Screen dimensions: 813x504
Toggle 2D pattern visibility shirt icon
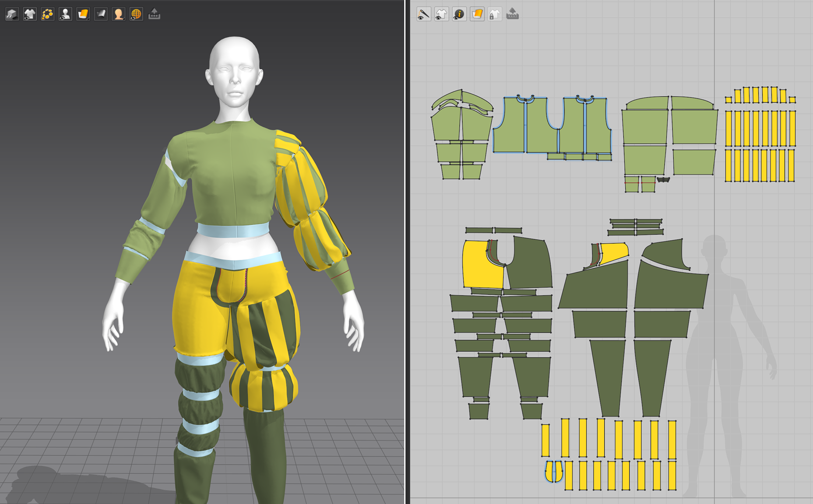(x=441, y=14)
